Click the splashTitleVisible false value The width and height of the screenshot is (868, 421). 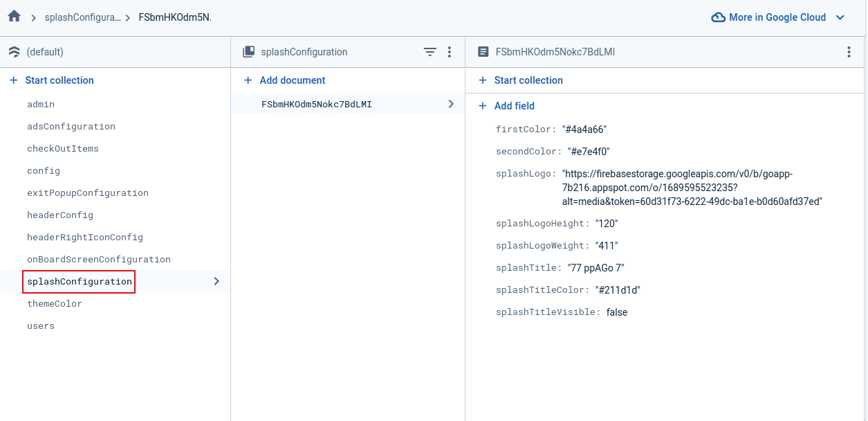(616, 312)
